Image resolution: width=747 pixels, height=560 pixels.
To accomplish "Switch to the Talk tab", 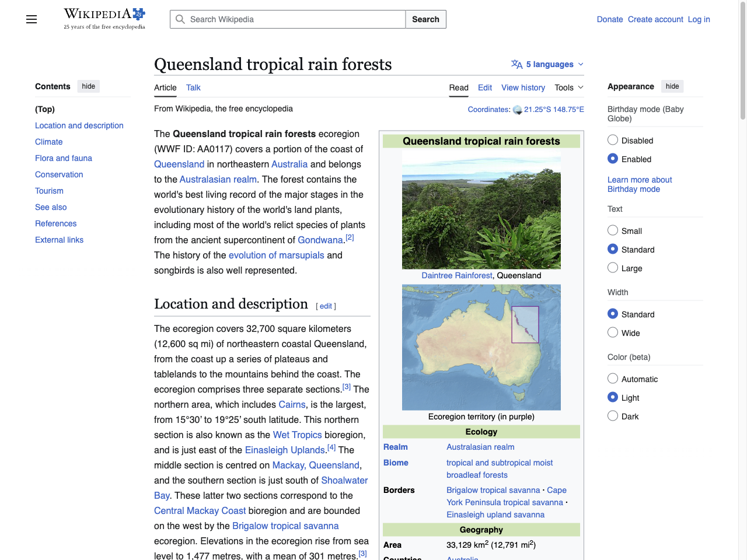I will click(193, 87).
